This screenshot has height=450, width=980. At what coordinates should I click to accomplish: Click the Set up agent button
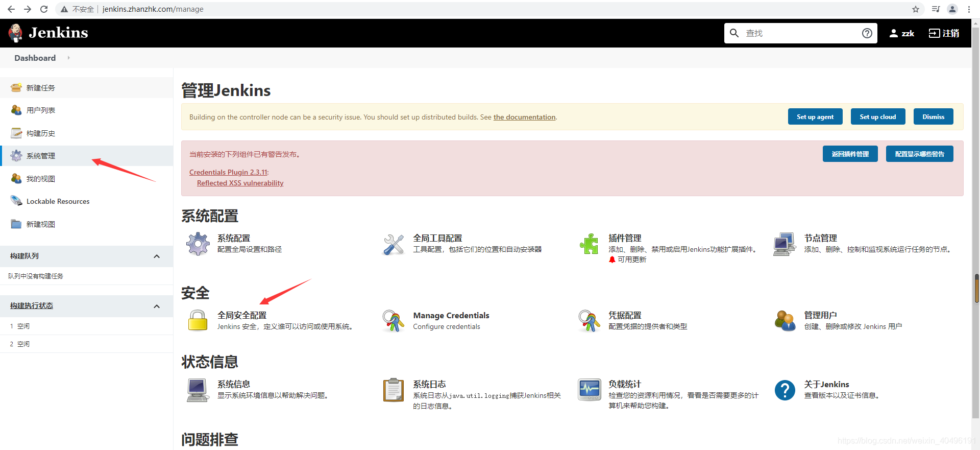(x=815, y=116)
